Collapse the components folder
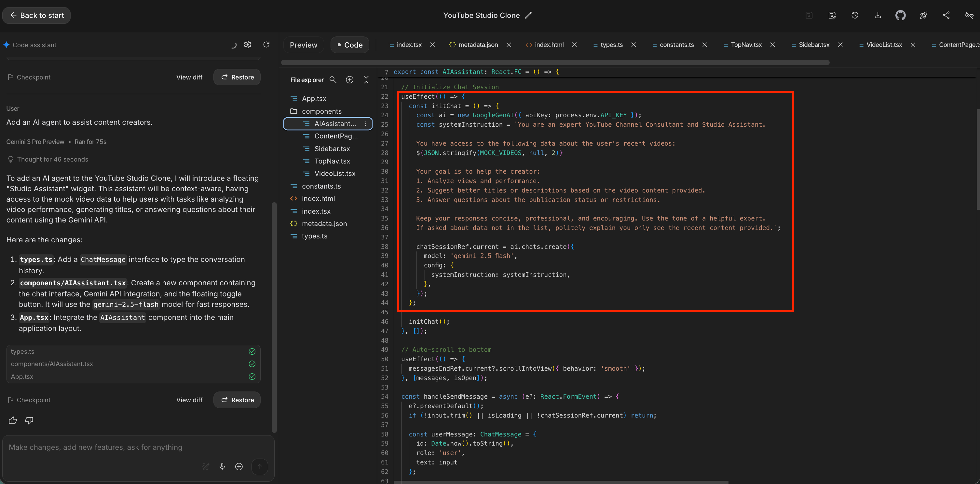Screen dimensions: 980x484 (321, 111)
